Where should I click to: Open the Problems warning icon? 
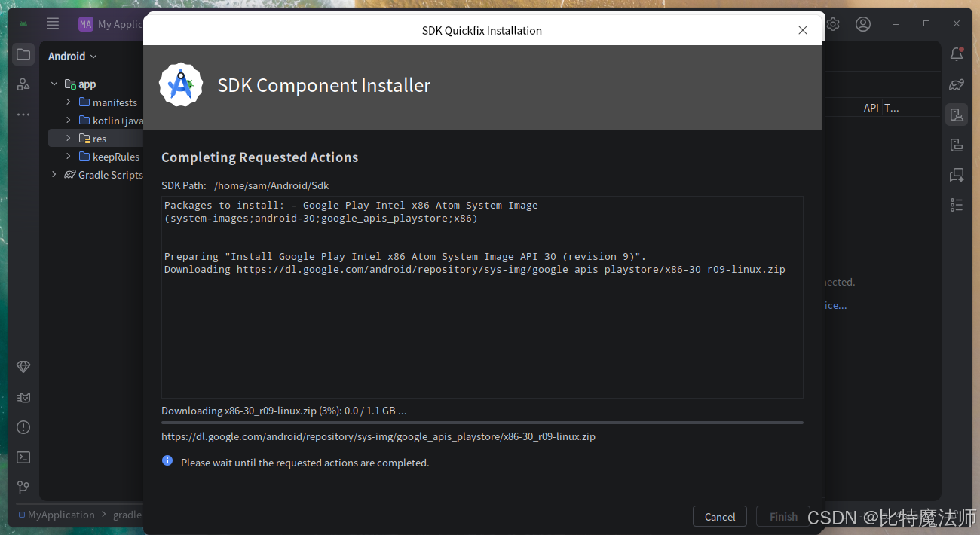[x=23, y=427]
